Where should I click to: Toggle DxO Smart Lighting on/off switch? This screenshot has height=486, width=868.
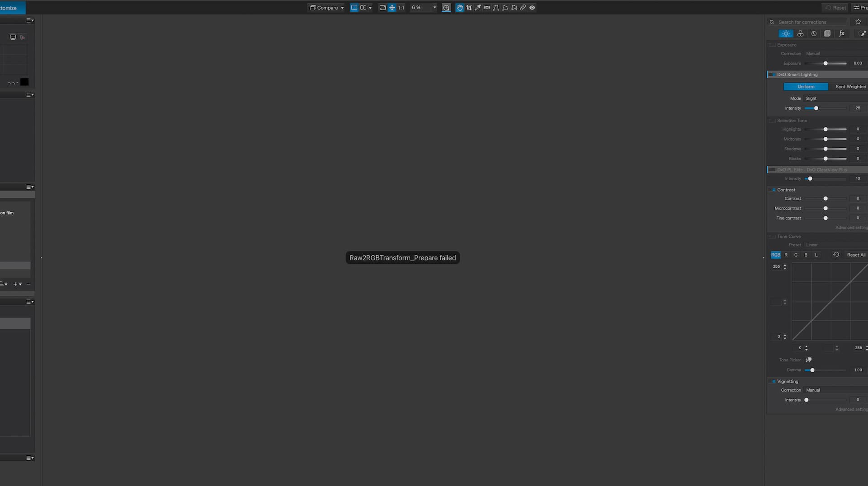click(772, 75)
